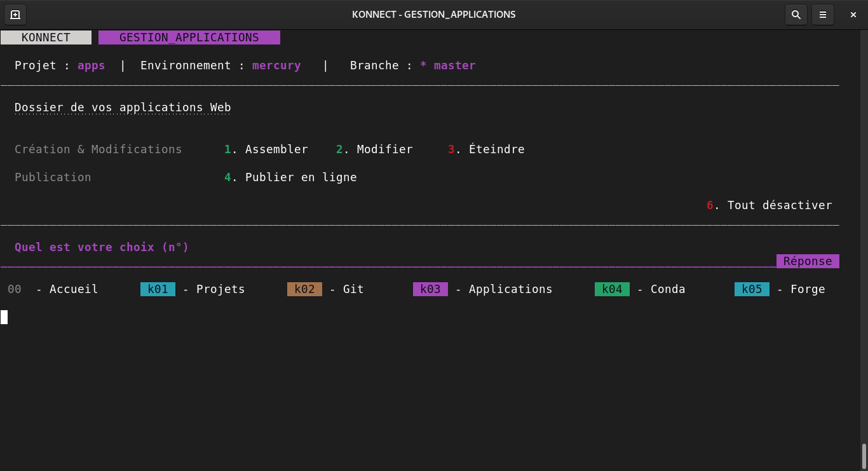Select option 6 Tout désactiver
The image size is (868, 471).
770,205
